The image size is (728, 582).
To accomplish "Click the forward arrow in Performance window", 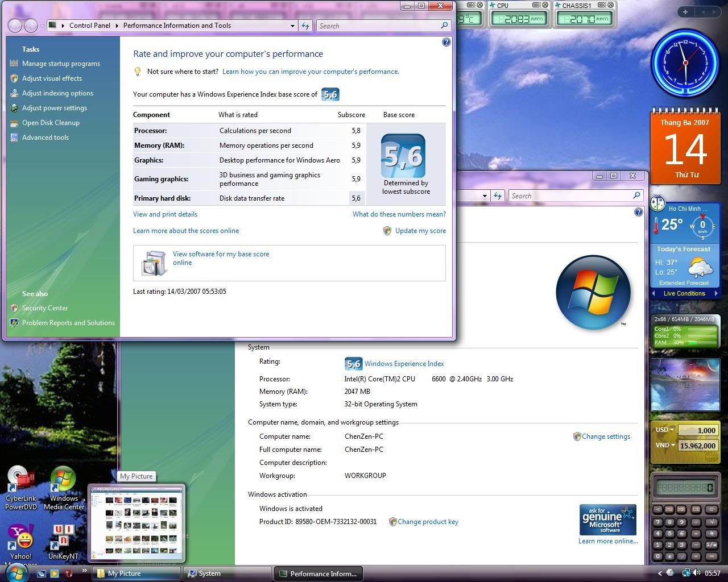I will coord(31,26).
